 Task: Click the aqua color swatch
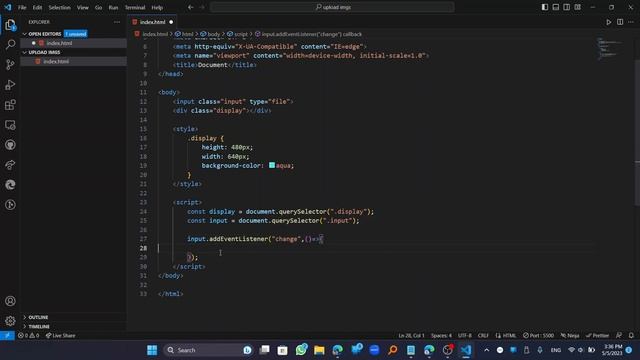pos(272,165)
